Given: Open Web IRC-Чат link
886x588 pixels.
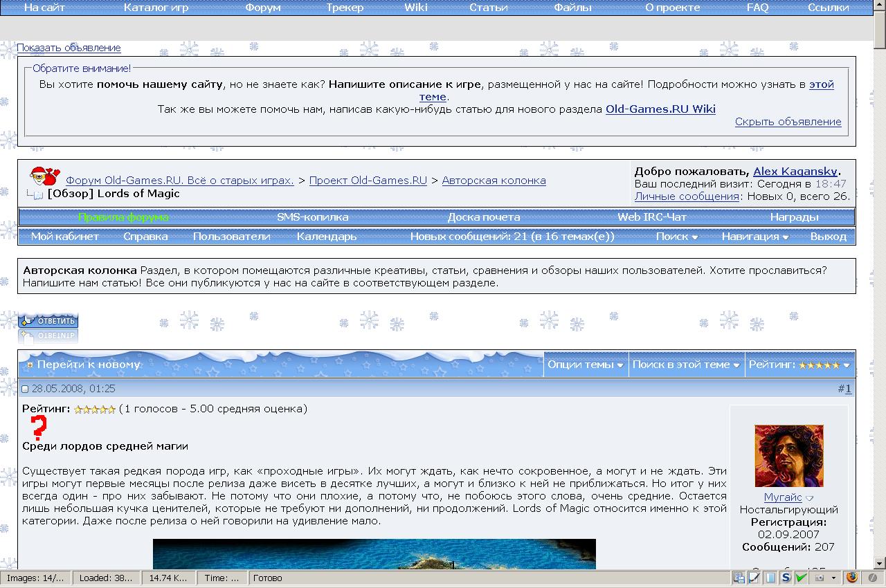Looking at the screenshot, I should click(x=652, y=217).
